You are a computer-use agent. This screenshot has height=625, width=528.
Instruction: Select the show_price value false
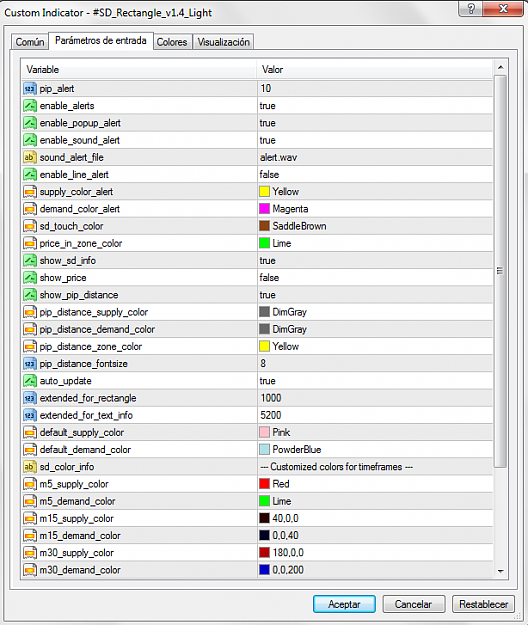point(269,277)
